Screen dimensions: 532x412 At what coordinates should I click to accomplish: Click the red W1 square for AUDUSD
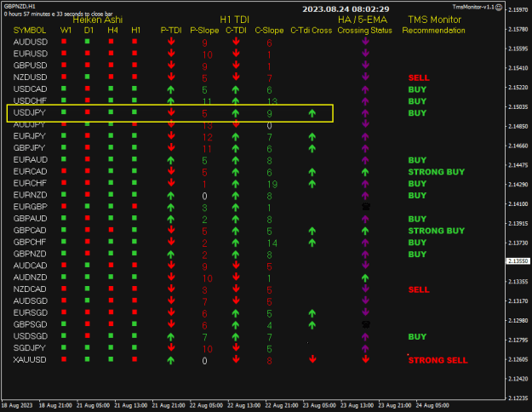[64, 42]
